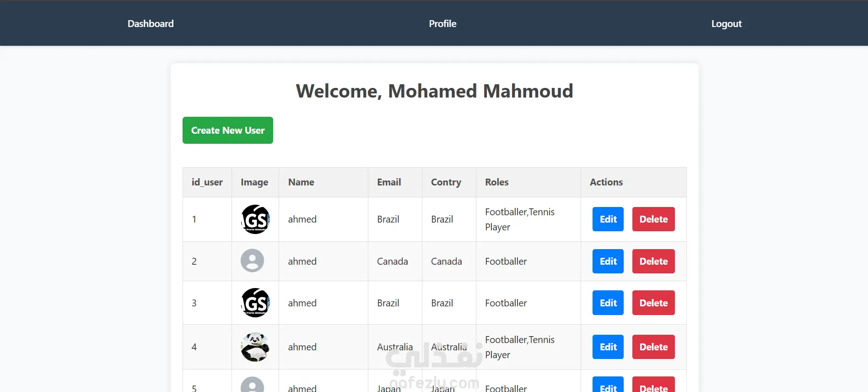Delete user with id 1
The image size is (868, 392).
(x=653, y=219)
